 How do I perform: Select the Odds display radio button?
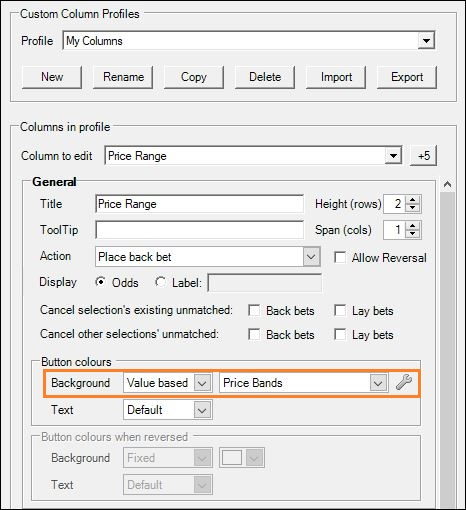click(100, 282)
